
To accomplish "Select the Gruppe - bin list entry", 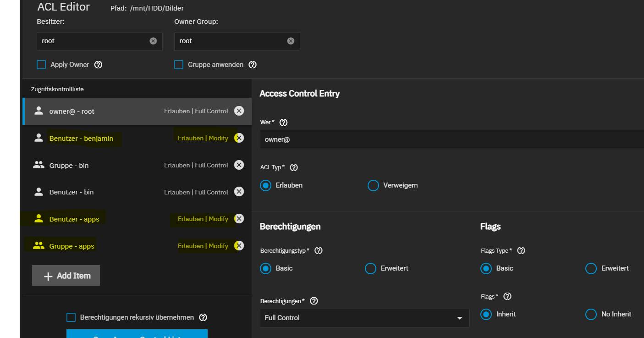I will [137, 165].
